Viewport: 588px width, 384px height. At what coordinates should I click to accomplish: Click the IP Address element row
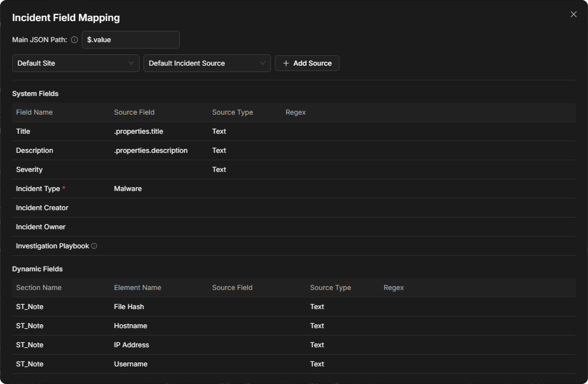[x=294, y=345]
